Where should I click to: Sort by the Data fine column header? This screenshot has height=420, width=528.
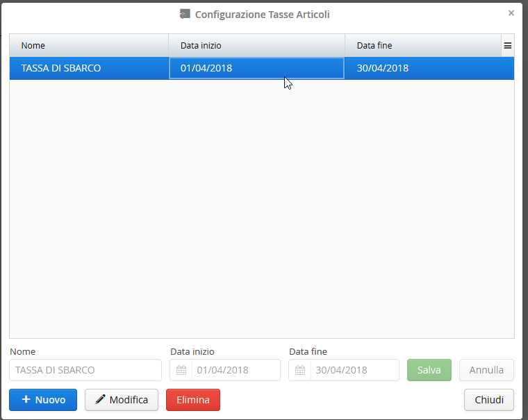coord(423,45)
